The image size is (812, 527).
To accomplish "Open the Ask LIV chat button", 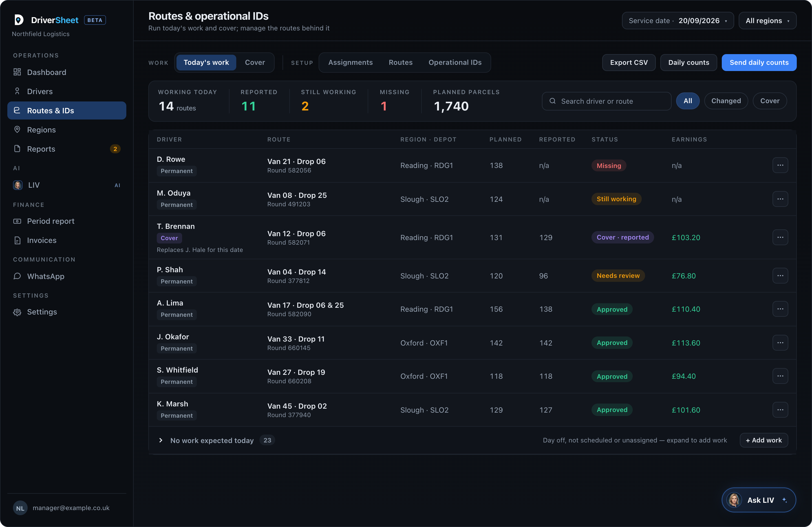I will click(x=758, y=500).
